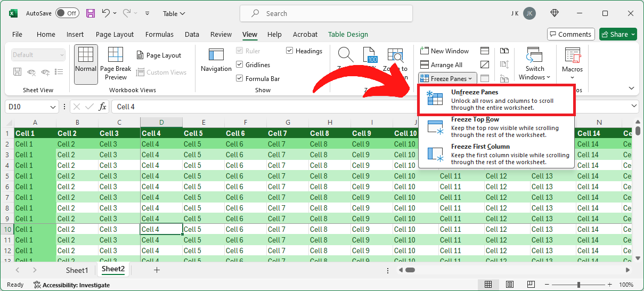Expand the formula bar chevron

[x=634, y=107]
